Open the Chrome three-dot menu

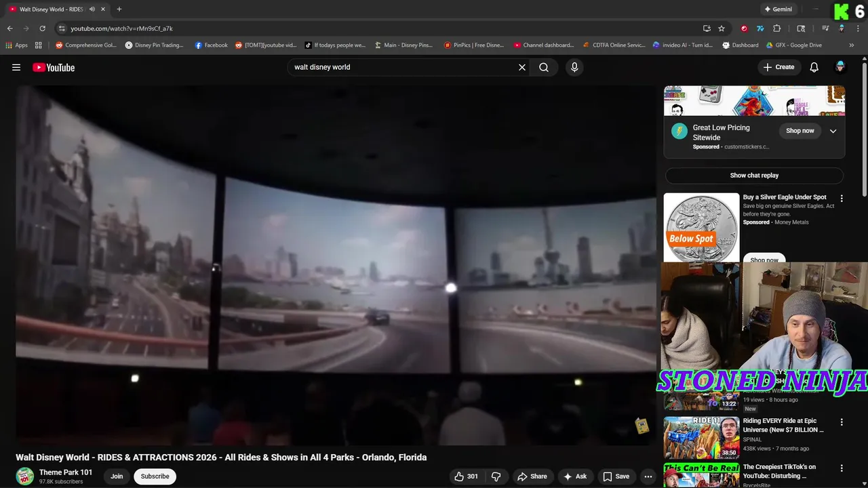858,28
